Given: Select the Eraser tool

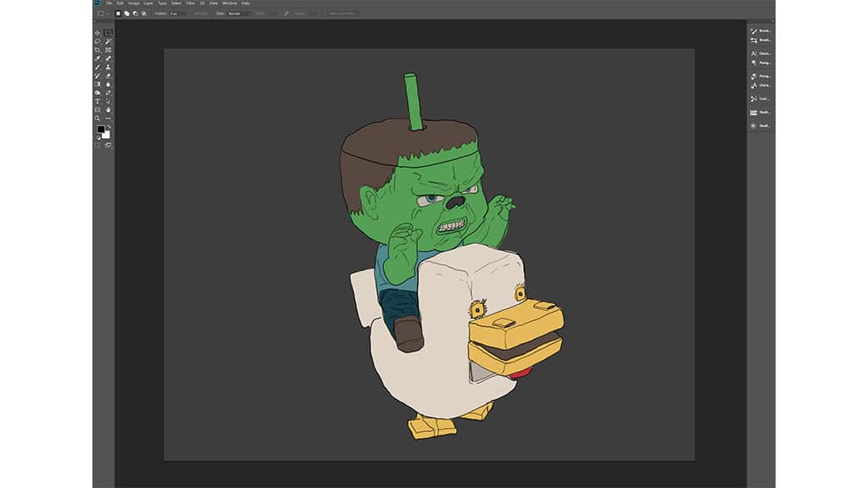Looking at the screenshot, I should point(108,75).
